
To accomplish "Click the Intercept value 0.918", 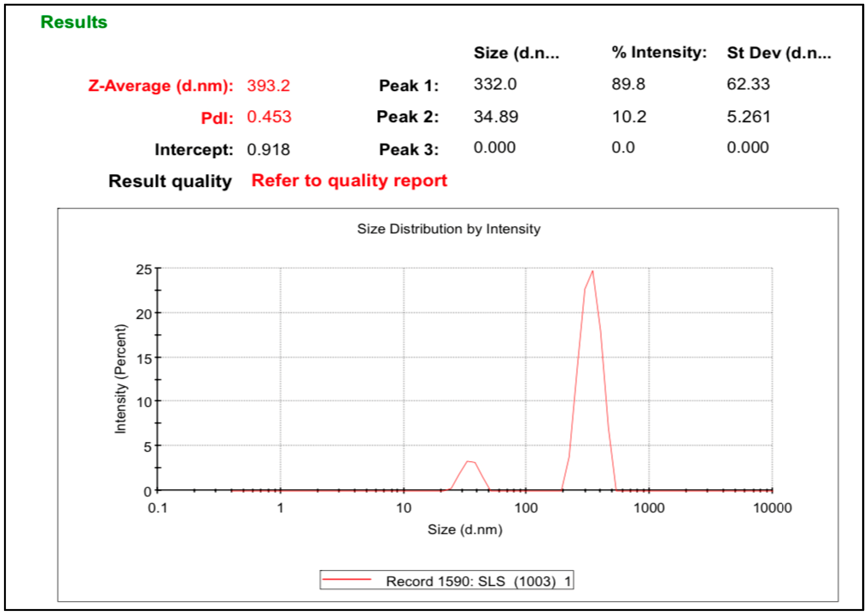I will point(268,149).
